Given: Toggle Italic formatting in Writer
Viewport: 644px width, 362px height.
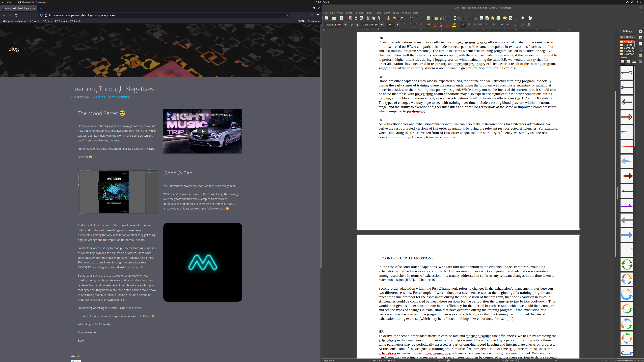Looking at the screenshot, I should (410, 25).
